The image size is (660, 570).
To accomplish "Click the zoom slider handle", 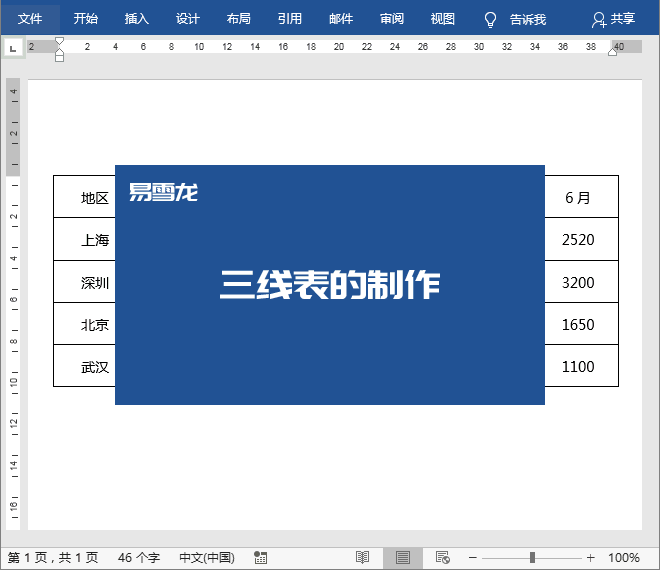I will pos(532,558).
